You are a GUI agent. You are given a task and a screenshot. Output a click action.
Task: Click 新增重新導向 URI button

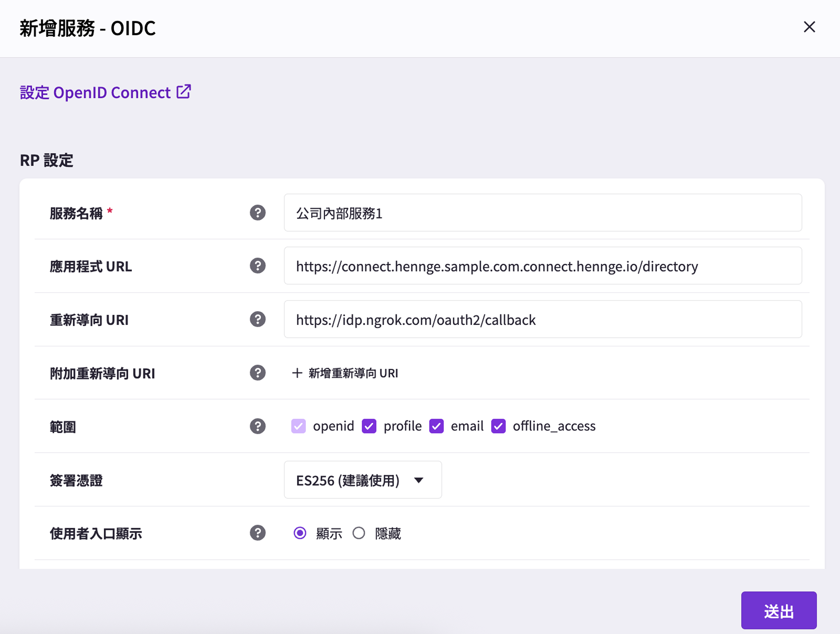[x=345, y=373]
